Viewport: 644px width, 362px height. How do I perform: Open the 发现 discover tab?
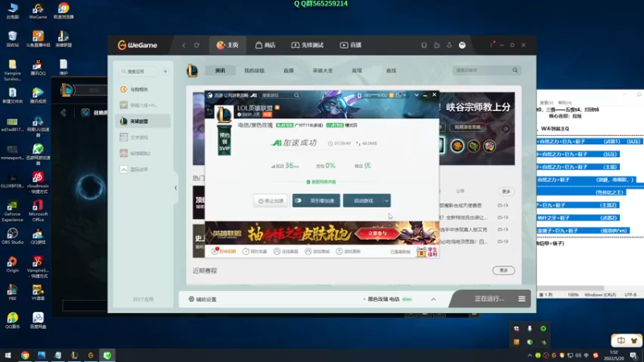357,71
